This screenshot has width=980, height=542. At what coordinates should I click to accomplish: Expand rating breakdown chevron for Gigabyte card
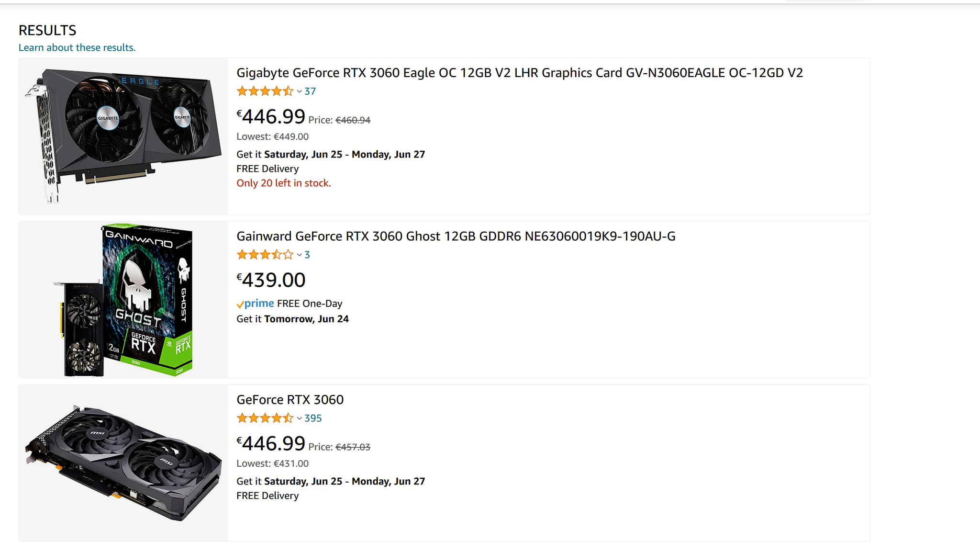point(299,91)
